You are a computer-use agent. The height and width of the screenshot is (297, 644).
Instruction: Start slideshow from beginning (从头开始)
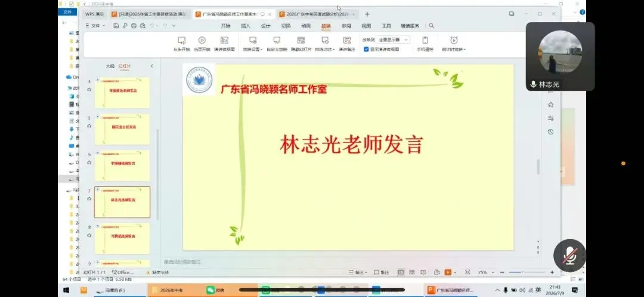pos(181,44)
